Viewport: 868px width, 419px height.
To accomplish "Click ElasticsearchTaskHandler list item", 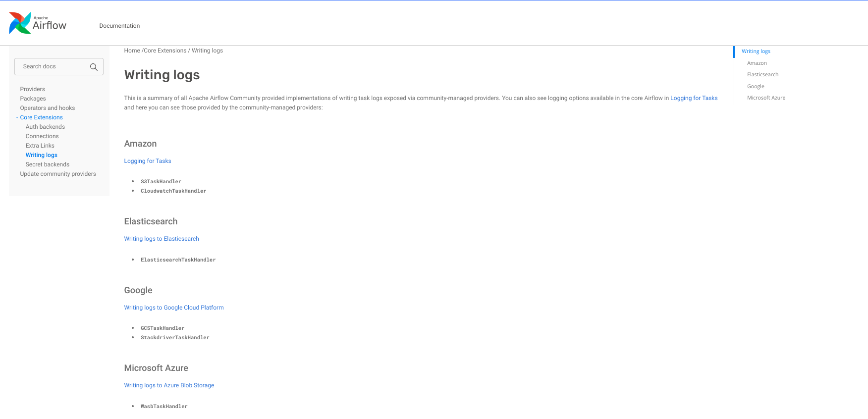I will point(178,260).
